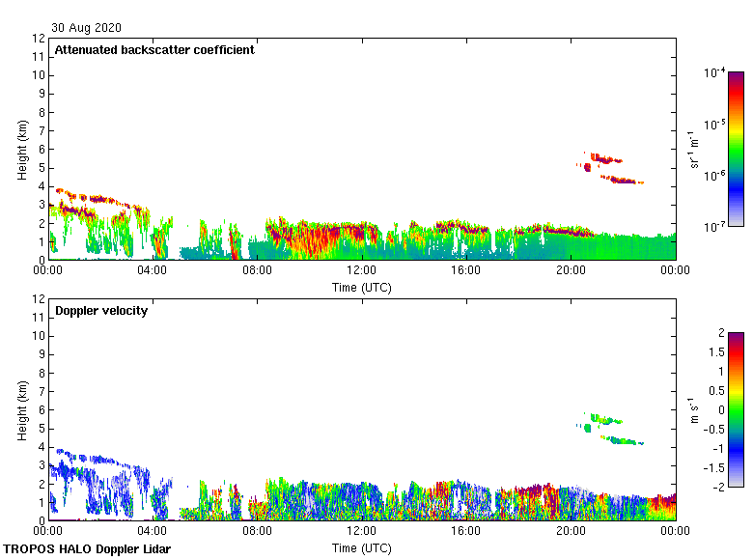The height and width of the screenshot is (560, 753).
Task: Click the backscatter coefficient color bar
Action: [736, 149]
